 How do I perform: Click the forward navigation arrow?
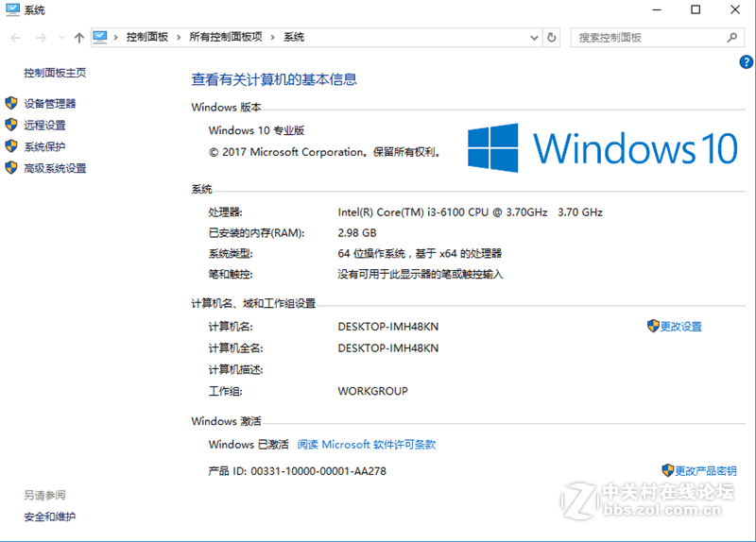[x=42, y=38]
